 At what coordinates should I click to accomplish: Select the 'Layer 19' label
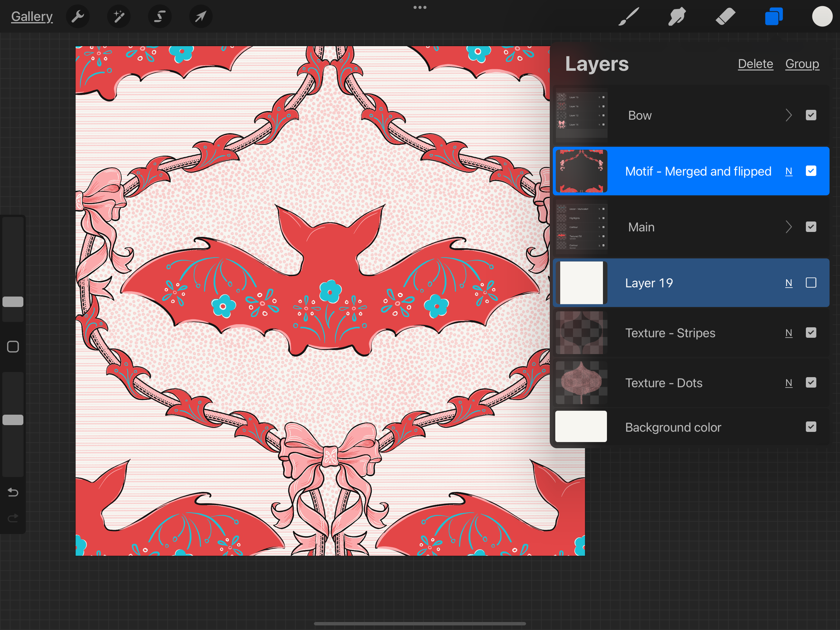point(649,283)
